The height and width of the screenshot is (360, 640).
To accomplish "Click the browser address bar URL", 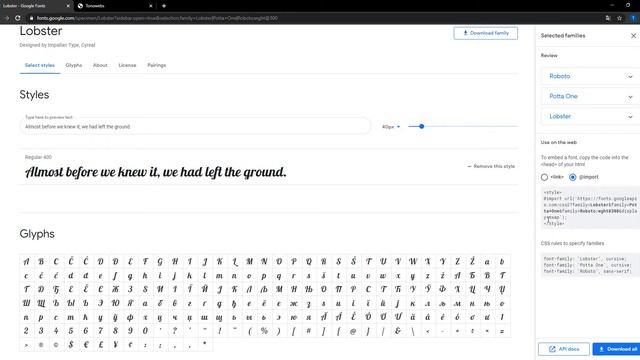I will point(157,18).
